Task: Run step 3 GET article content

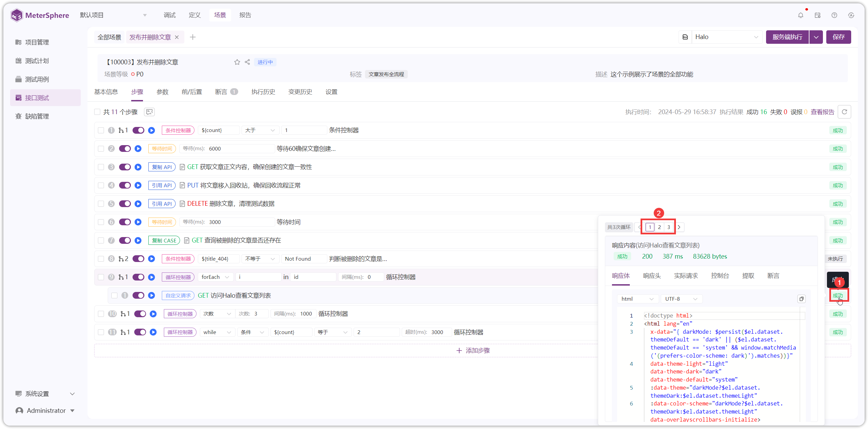Action: (138, 167)
